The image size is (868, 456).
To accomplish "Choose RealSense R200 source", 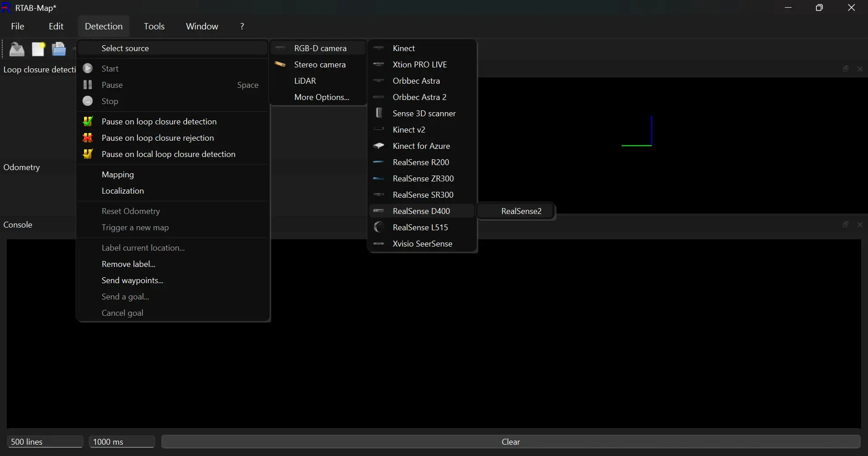I will [x=422, y=162].
